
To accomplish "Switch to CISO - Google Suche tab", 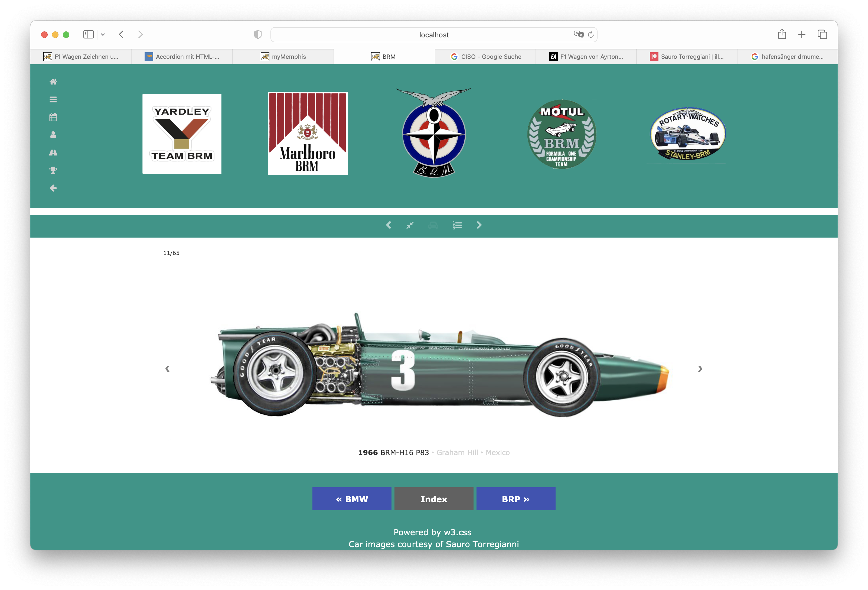I will pos(485,56).
